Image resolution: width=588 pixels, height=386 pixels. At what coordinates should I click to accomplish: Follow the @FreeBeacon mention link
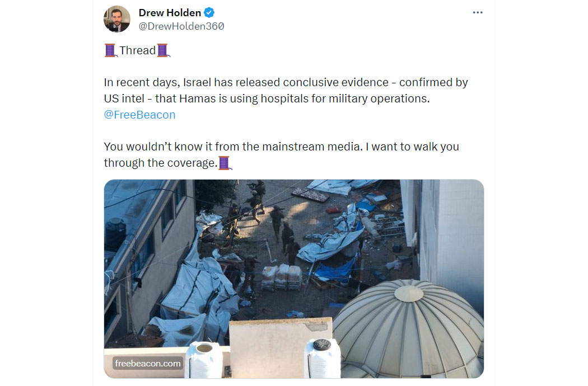[139, 115]
